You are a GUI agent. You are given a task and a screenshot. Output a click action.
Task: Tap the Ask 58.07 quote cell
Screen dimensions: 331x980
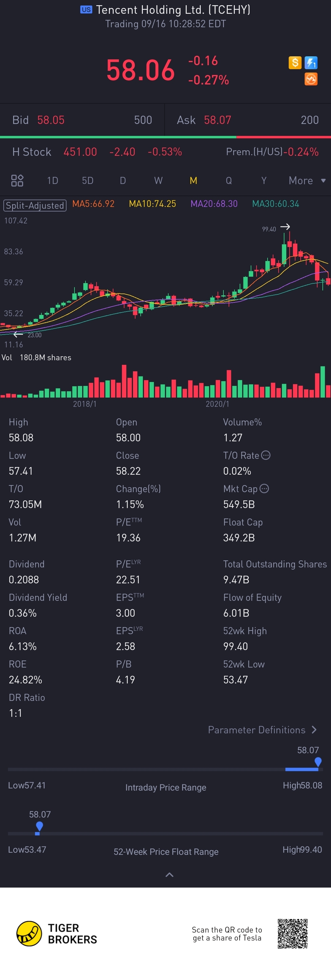248,120
